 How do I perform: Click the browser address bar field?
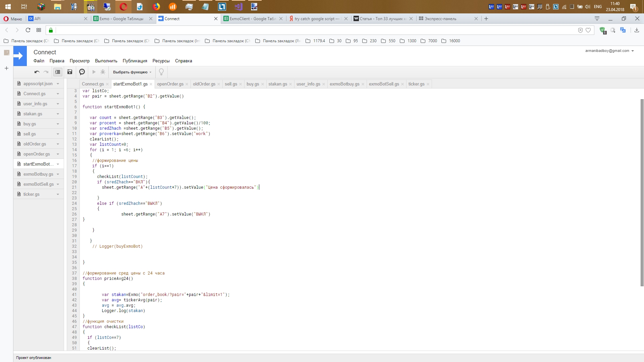tap(302, 30)
